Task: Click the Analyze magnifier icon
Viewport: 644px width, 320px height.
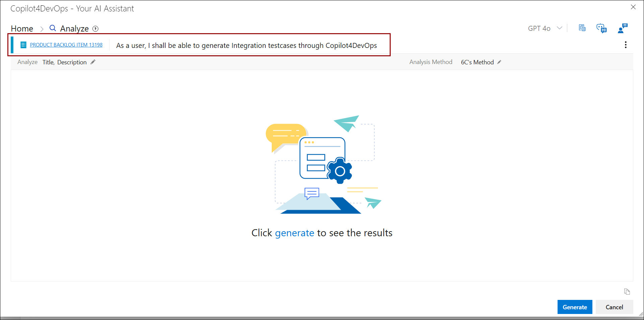Action: click(53, 28)
